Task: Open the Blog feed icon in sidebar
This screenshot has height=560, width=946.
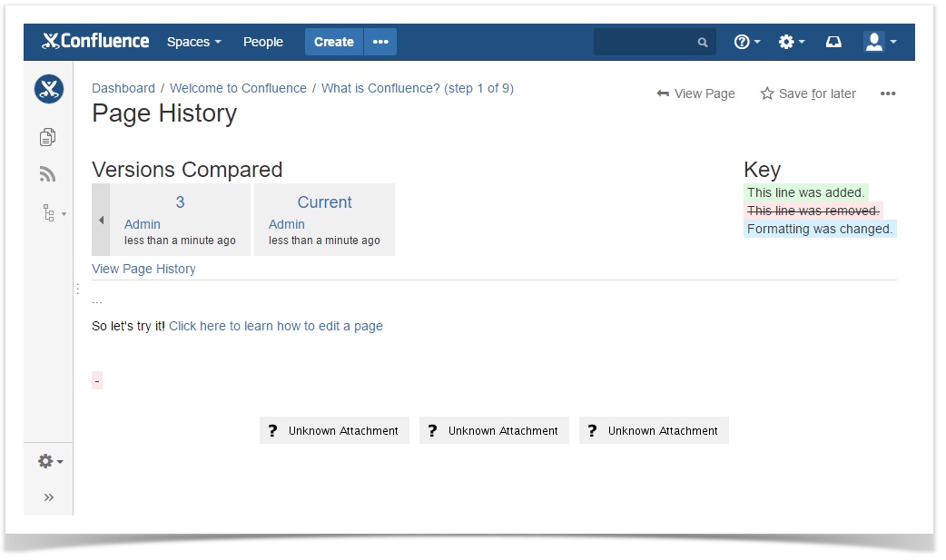Action: click(47, 173)
